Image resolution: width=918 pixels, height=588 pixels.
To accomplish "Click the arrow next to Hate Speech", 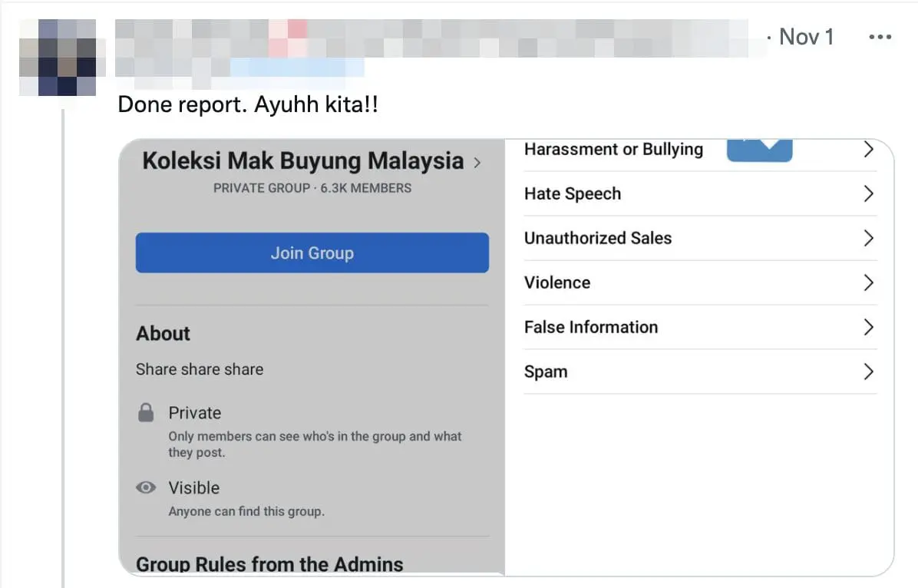I will coord(868,194).
